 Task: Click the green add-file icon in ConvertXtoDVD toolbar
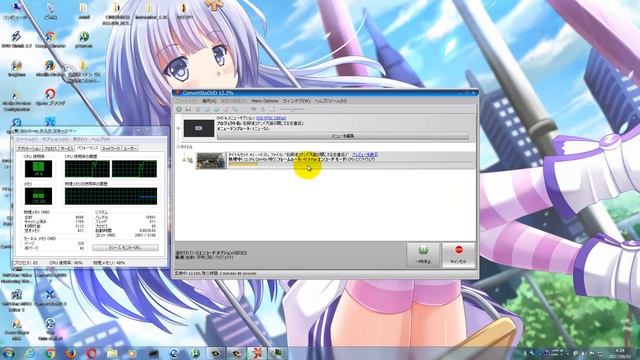coord(179,109)
